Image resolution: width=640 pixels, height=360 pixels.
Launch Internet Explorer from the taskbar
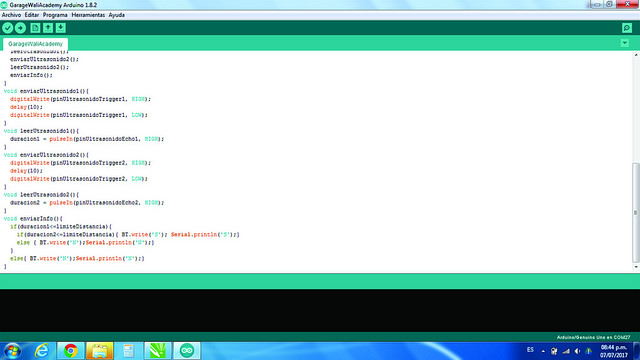click(x=41, y=351)
